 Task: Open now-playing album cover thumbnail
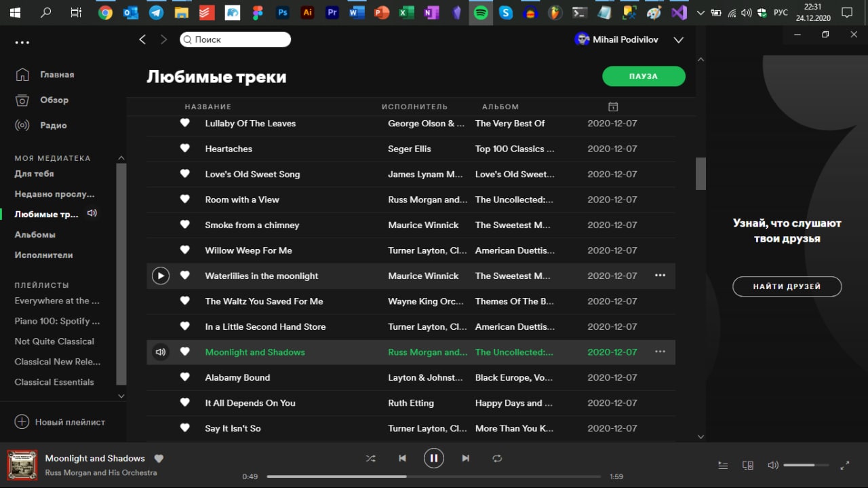22,465
